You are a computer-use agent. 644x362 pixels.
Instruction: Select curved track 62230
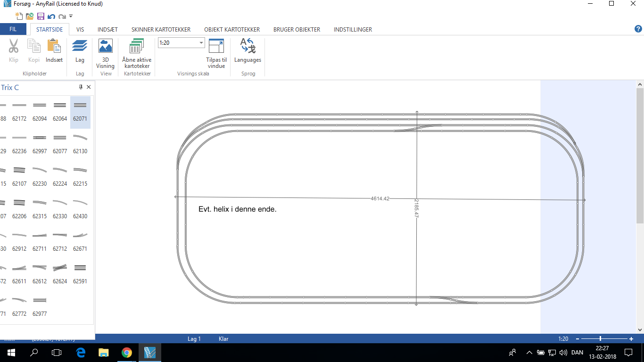pos(40,177)
